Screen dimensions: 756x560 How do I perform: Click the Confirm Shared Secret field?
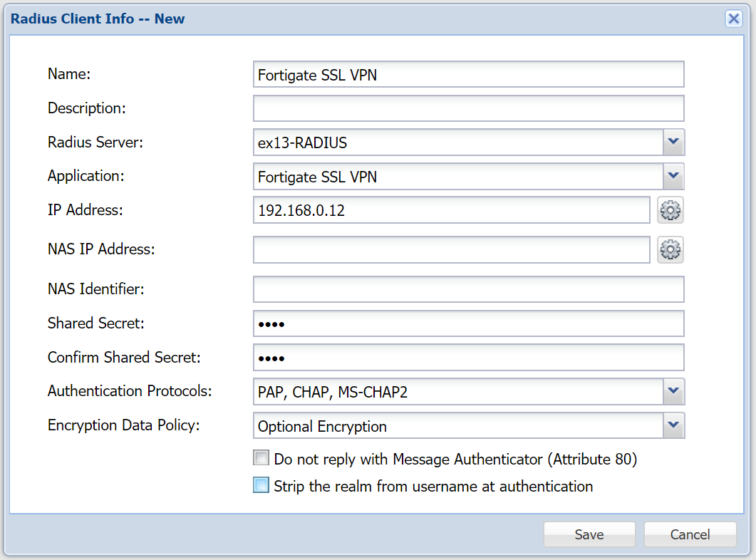468,358
